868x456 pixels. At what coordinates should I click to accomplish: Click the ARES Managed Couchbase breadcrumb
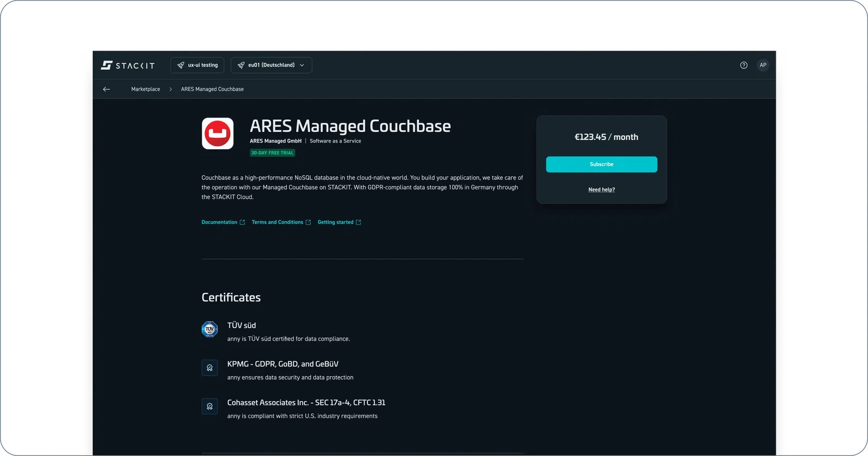click(212, 89)
